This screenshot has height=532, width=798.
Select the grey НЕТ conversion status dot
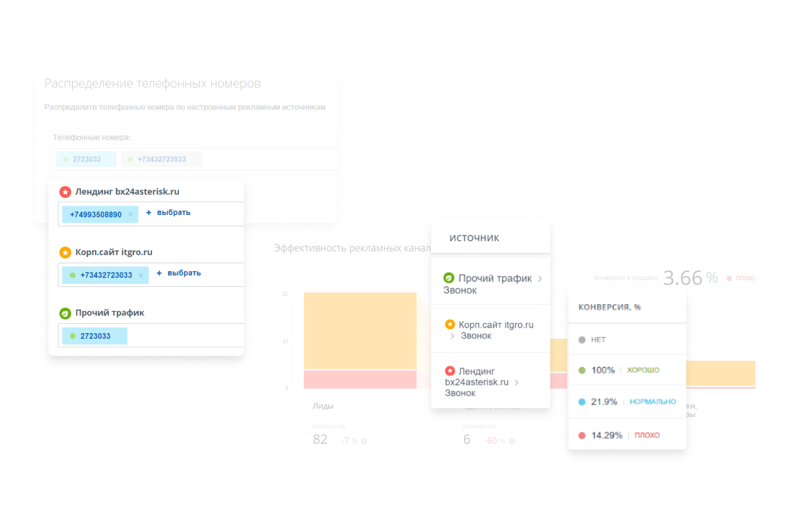pos(582,340)
